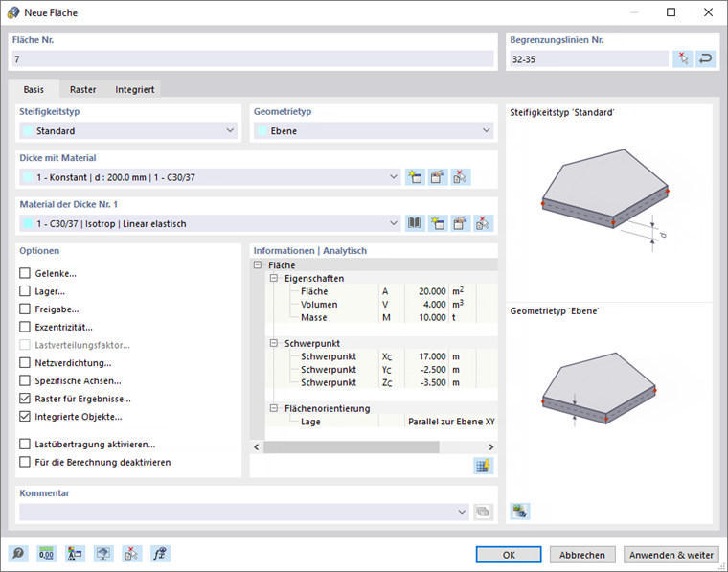This screenshot has width=728, height=572.
Task: Click the Neue Fläche title bar app icon
Action: pos(13,12)
